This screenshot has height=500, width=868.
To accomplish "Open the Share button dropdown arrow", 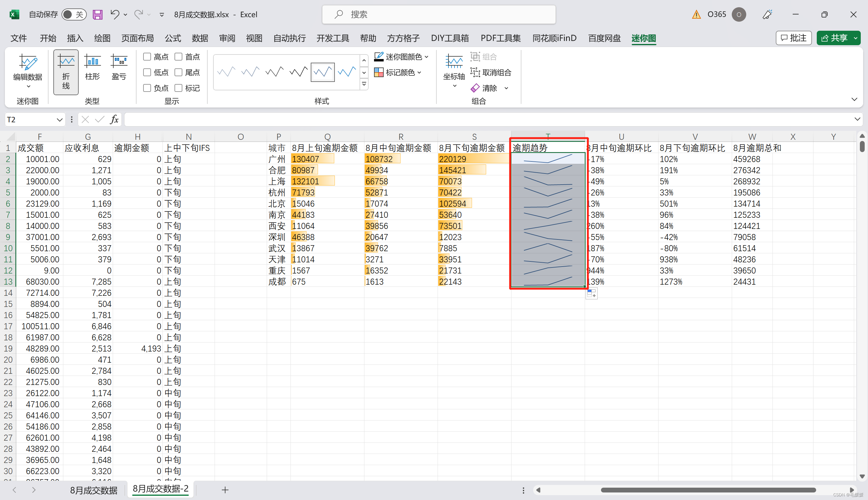I will 856,38.
